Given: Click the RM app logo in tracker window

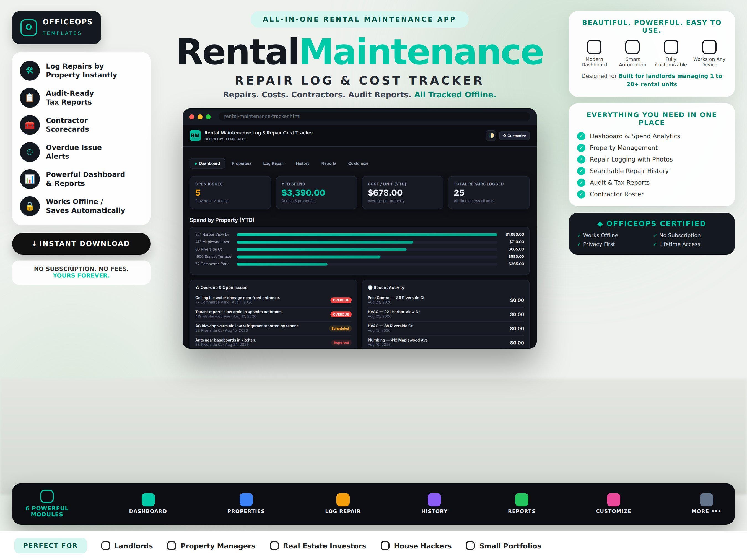Looking at the screenshot, I should point(195,135).
